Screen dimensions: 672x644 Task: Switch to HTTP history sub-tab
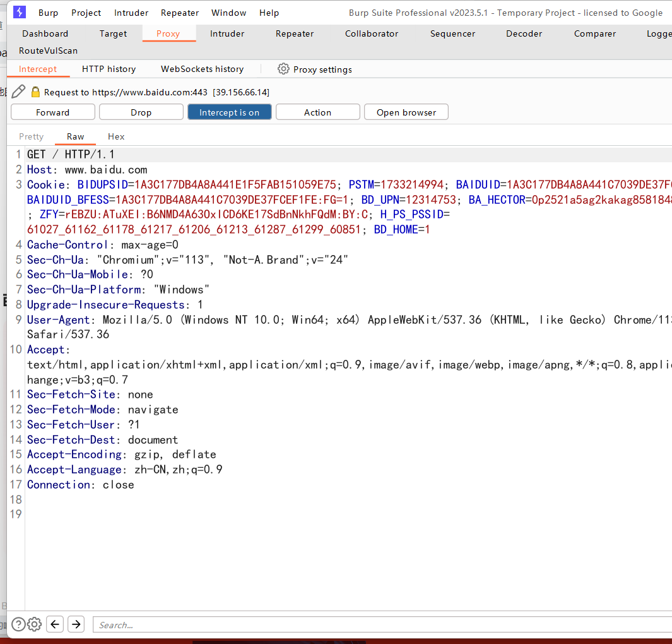[x=109, y=69]
